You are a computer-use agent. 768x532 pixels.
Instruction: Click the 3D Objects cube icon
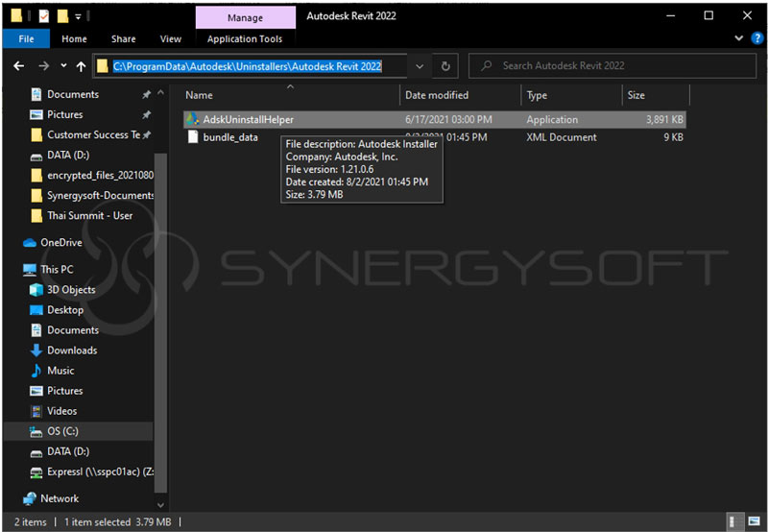[x=36, y=290]
